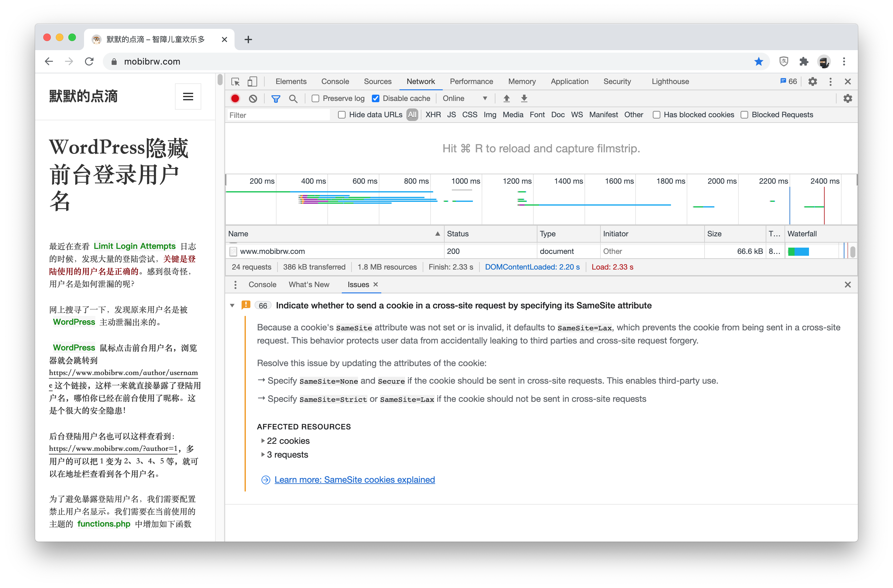Filter requests by JS
893x588 pixels.
[452, 115]
